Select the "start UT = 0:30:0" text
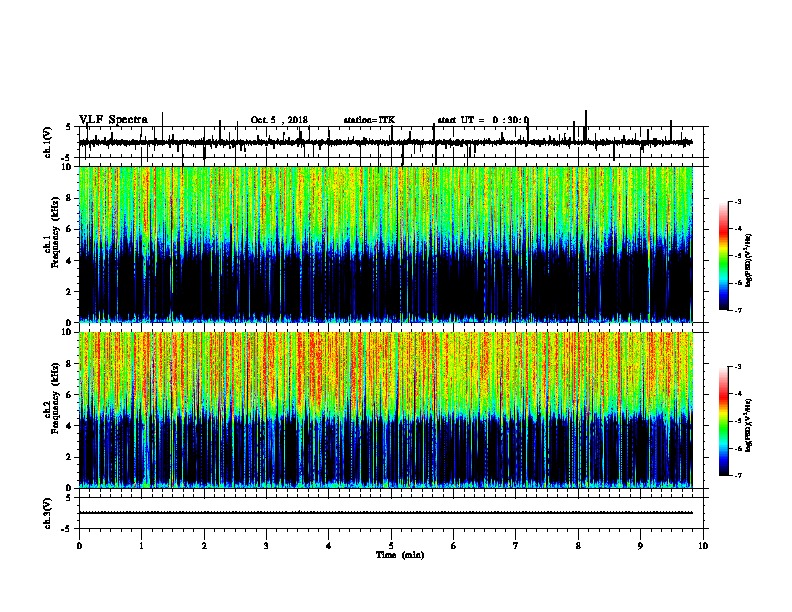792x612 pixels. click(483, 120)
